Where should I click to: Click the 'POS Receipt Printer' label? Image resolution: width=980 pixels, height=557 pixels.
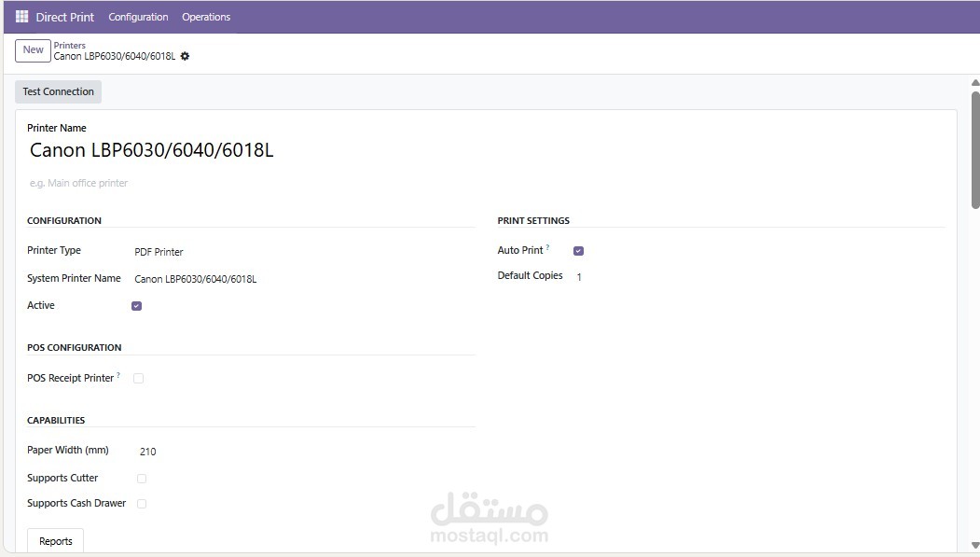(70, 378)
